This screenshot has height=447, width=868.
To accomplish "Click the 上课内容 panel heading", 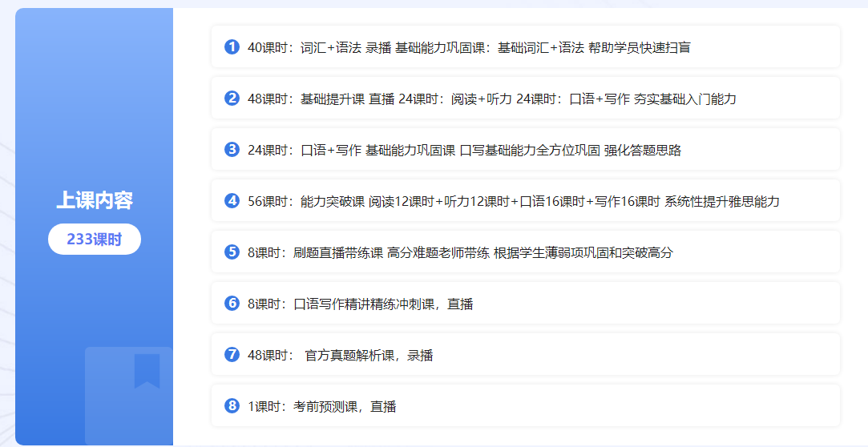I will (95, 200).
